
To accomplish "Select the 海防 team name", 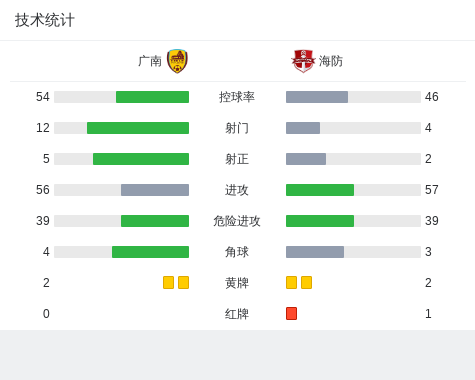I will tap(331, 61).
